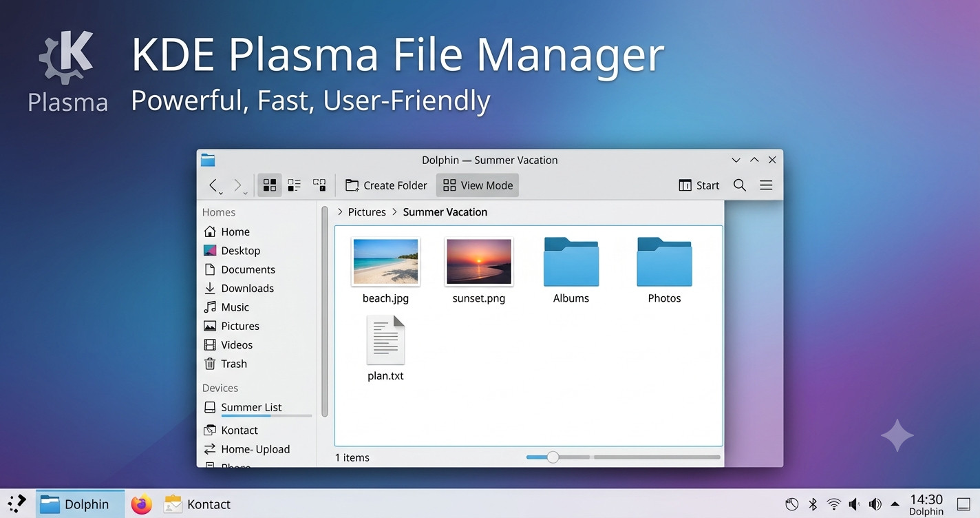The height and width of the screenshot is (518, 980).
Task: Click the beach.jpg file name
Action: click(385, 298)
